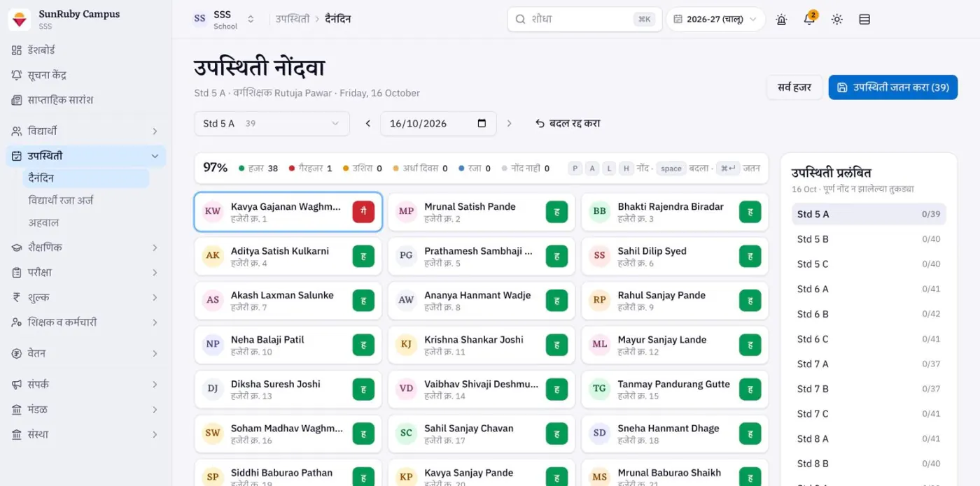Image resolution: width=980 pixels, height=486 pixels.
Task: Select Std 5 C in pending list
Action: point(869,264)
